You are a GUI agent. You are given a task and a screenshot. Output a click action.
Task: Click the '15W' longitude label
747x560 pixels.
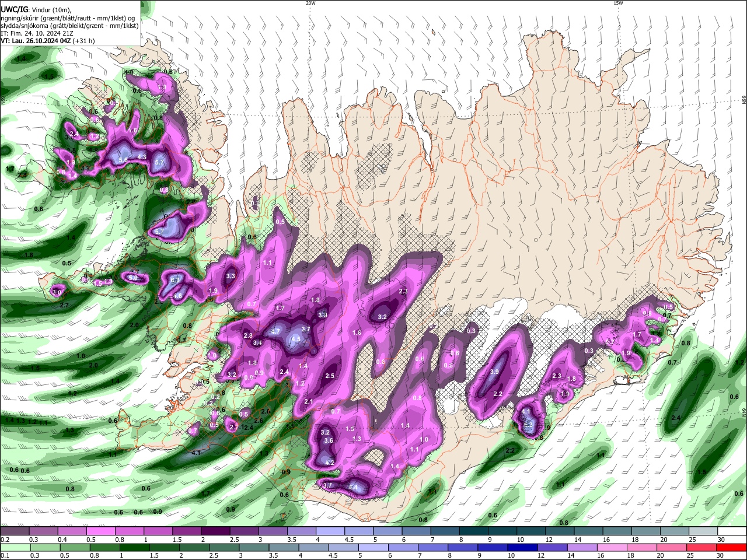[618, 3]
